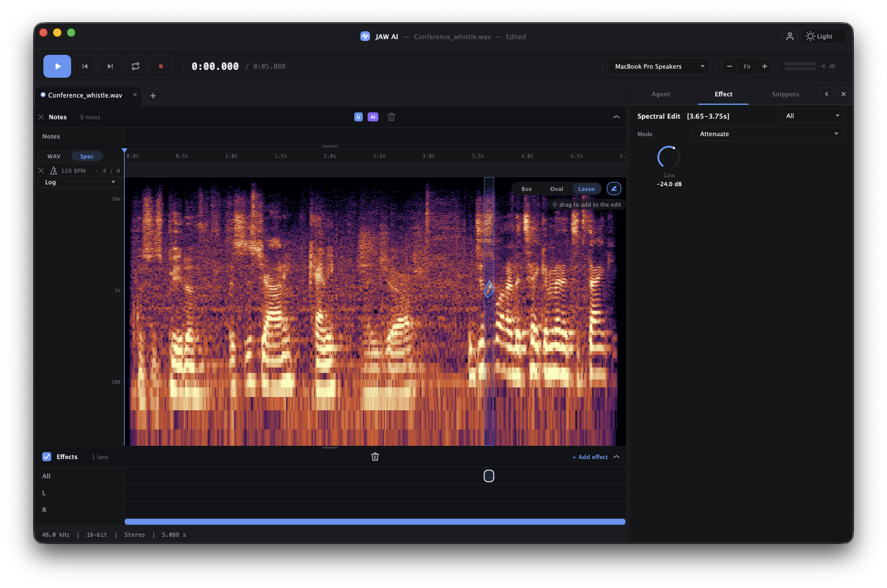Zoom out with the minus button
The height and width of the screenshot is (588, 887).
click(x=730, y=66)
